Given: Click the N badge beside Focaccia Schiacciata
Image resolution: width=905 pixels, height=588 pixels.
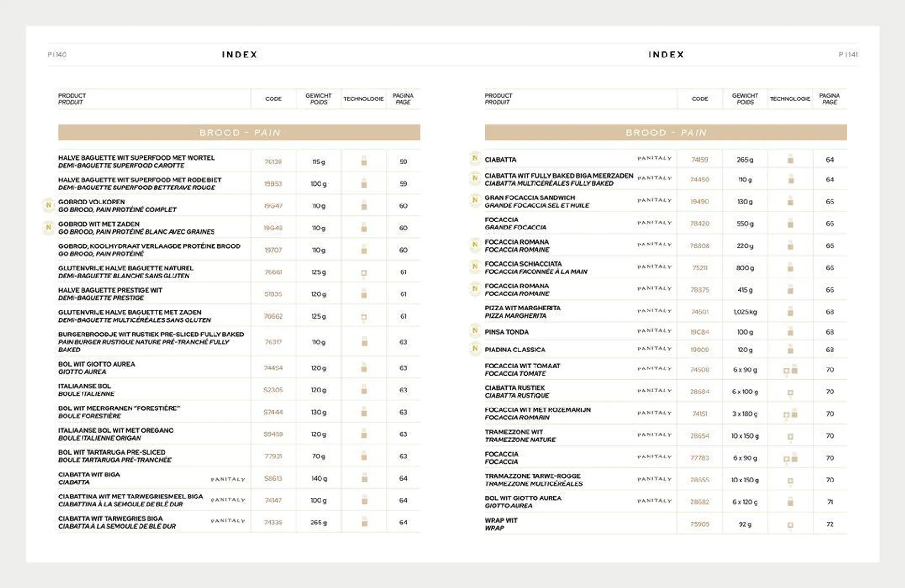Looking at the screenshot, I should click(475, 267).
